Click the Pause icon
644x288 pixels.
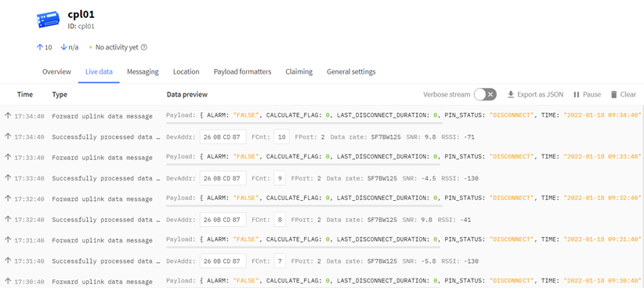click(577, 95)
